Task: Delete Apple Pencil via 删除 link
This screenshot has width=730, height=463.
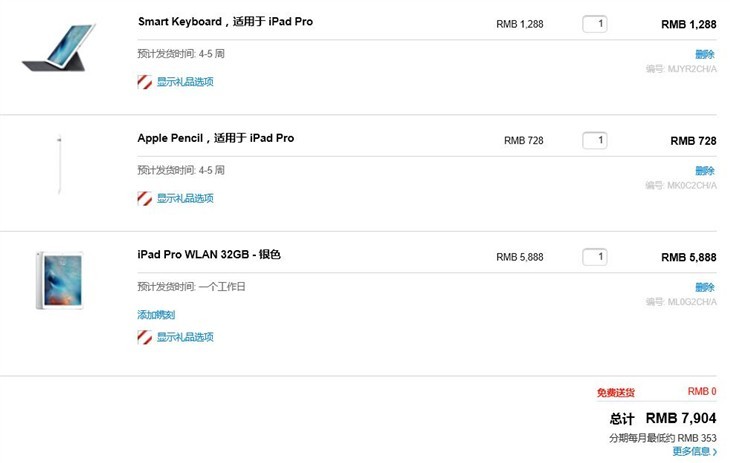Action: tap(705, 171)
